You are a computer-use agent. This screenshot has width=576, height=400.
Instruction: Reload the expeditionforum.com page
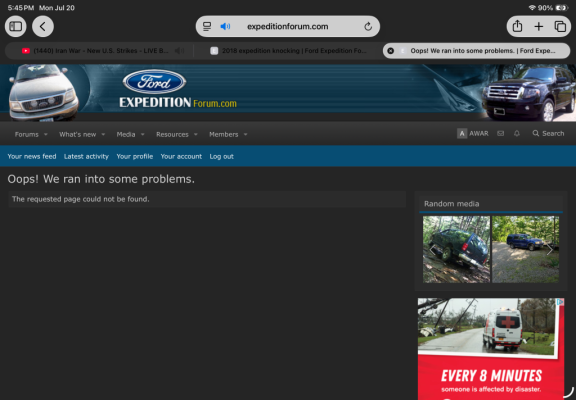coord(368,26)
